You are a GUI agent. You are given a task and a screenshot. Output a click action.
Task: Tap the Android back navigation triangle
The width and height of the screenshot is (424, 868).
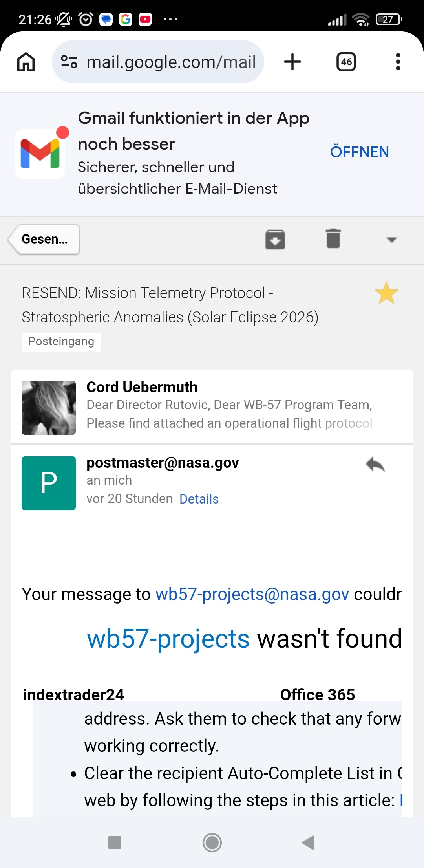(308, 842)
